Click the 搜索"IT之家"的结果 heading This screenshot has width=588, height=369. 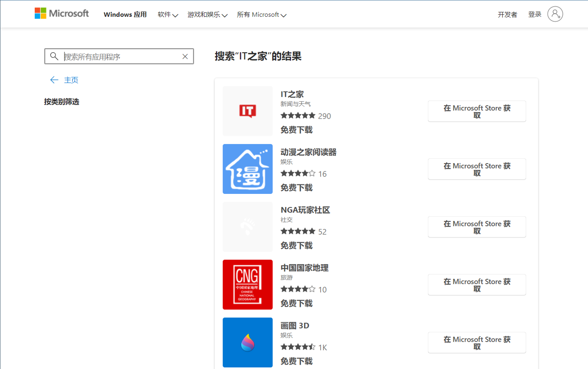pyautogui.click(x=258, y=56)
